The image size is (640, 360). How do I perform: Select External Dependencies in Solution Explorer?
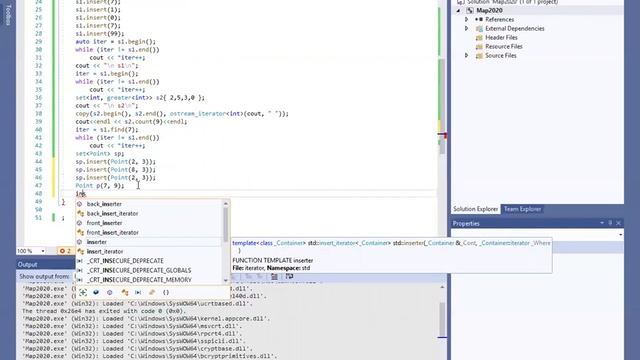tap(515, 29)
